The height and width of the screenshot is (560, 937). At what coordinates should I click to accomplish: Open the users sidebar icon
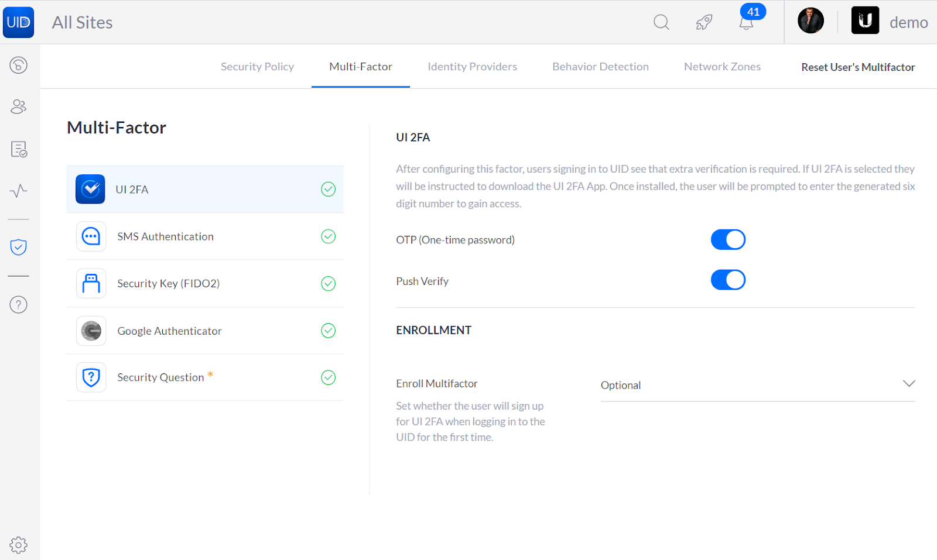19,106
